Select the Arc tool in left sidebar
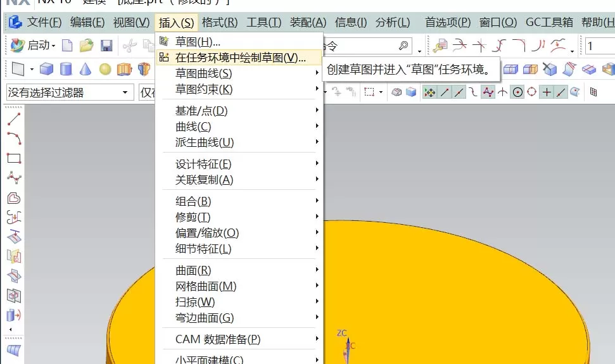615x364 pixels. [x=14, y=138]
